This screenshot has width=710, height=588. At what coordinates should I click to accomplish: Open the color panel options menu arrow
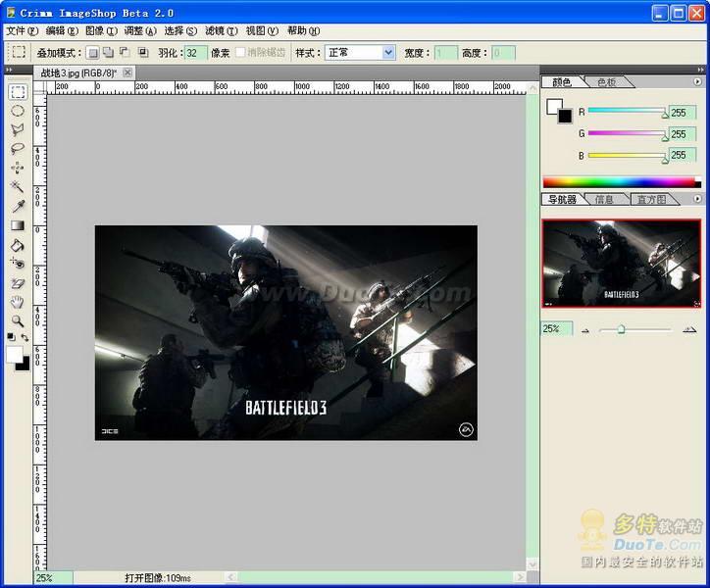697,81
